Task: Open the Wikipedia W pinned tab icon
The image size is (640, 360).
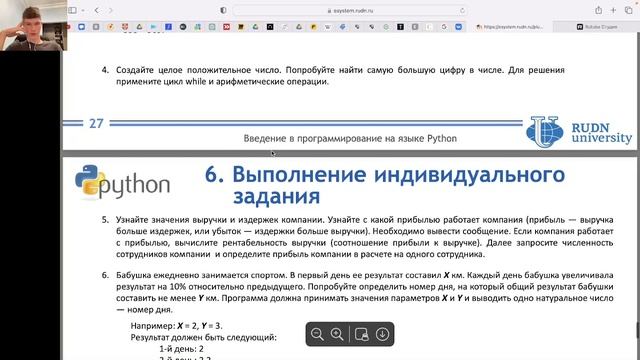Action: click(x=327, y=27)
